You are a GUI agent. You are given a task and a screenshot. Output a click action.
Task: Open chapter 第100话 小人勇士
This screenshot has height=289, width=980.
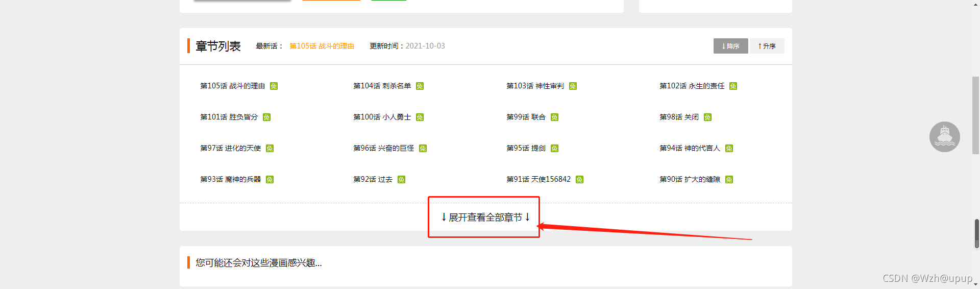tap(382, 117)
